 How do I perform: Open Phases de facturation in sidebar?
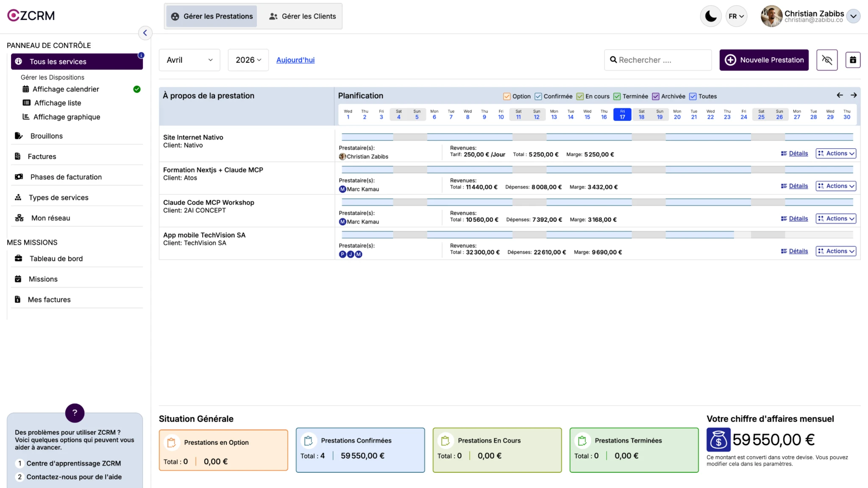[x=66, y=177]
